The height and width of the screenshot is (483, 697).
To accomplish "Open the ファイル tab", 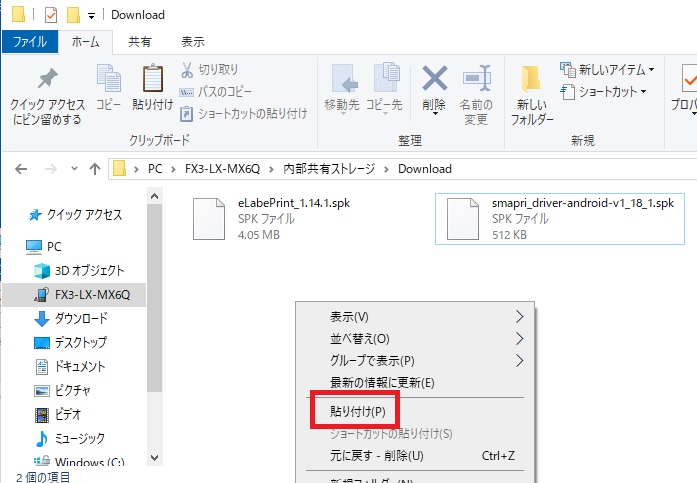I will 30,42.
